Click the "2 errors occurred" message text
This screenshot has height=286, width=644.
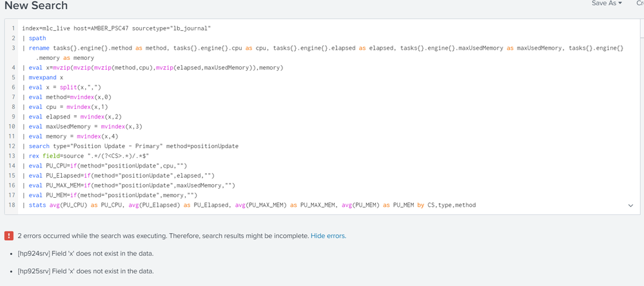(163, 236)
